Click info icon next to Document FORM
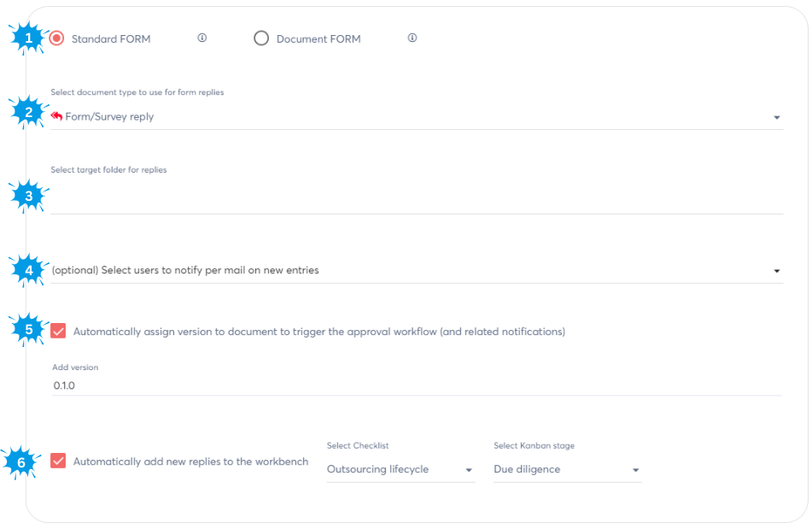 (412, 38)
